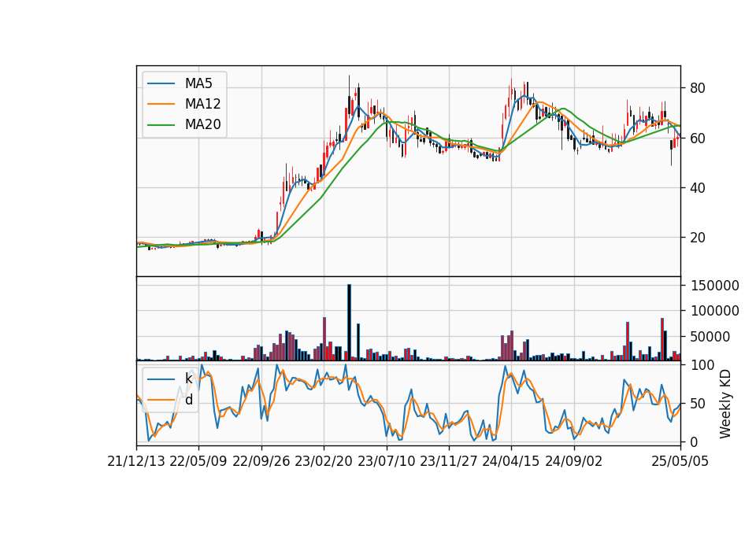The height and width of the screenshot is (543, 756).
Task: Click the MA20 legend label
Action: click(202, 124)
